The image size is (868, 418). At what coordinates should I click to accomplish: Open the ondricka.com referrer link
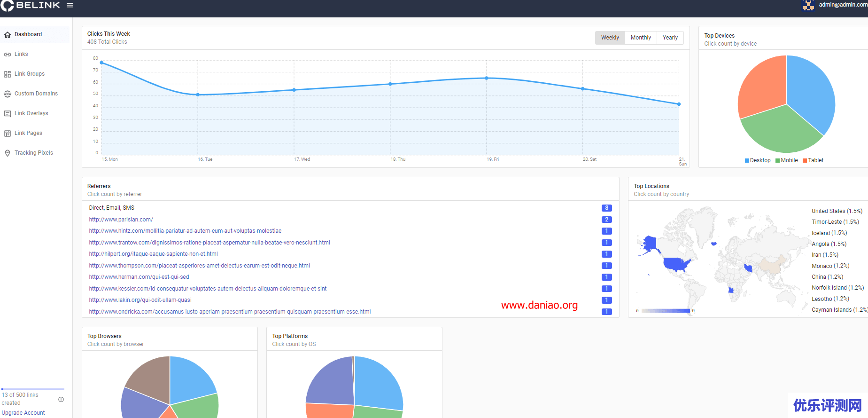pos(230,312)
